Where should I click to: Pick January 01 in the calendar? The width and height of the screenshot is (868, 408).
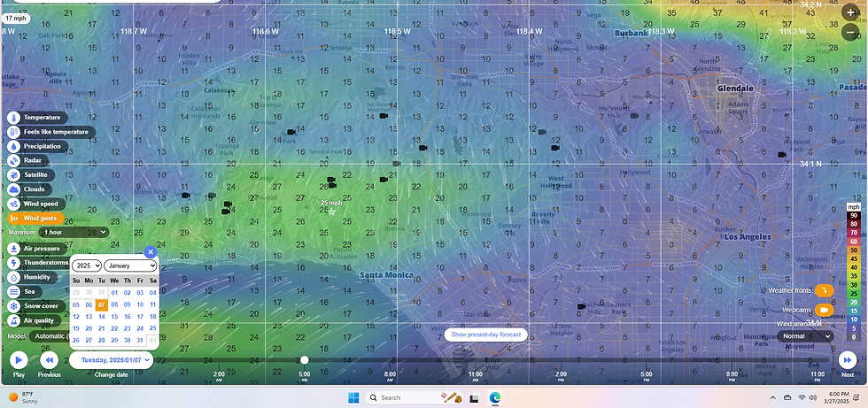[x=114, y=293]
